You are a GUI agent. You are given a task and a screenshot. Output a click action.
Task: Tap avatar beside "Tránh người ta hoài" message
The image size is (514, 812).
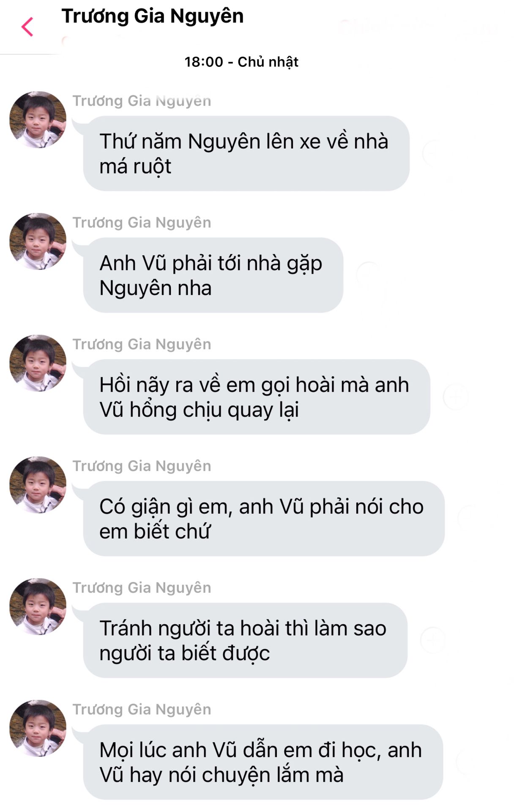38,607
